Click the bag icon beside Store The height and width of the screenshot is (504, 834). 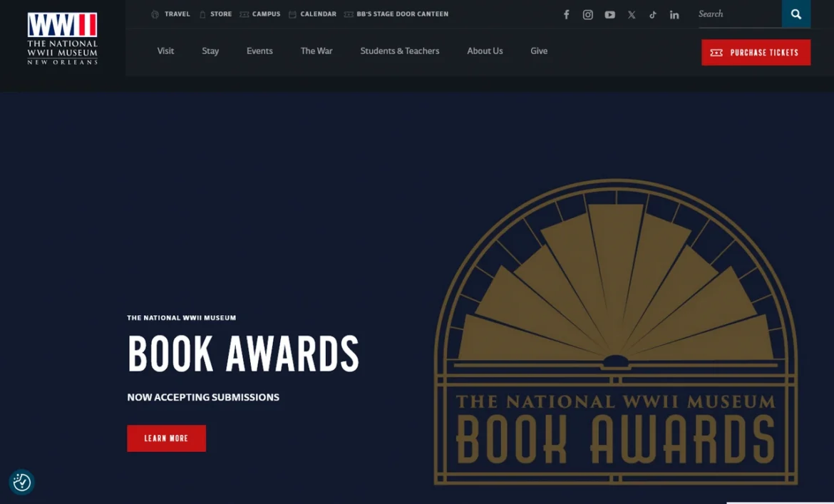(x=202, y=14)
